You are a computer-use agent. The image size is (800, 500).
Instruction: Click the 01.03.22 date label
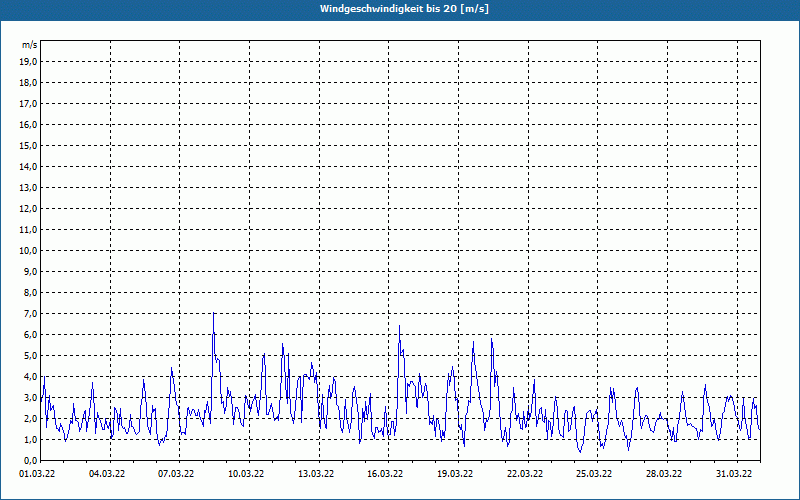click(x=37, y=473)
